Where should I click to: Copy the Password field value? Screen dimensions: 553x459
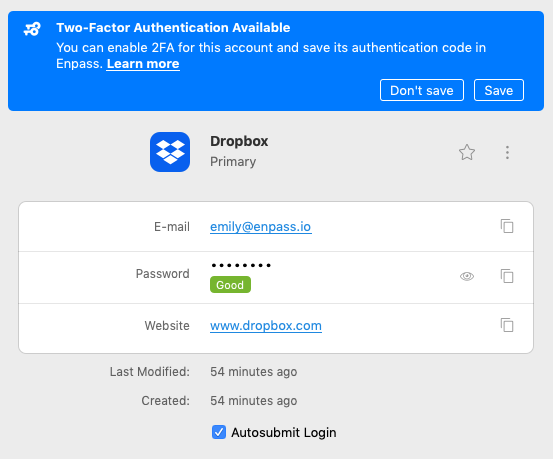507,276
